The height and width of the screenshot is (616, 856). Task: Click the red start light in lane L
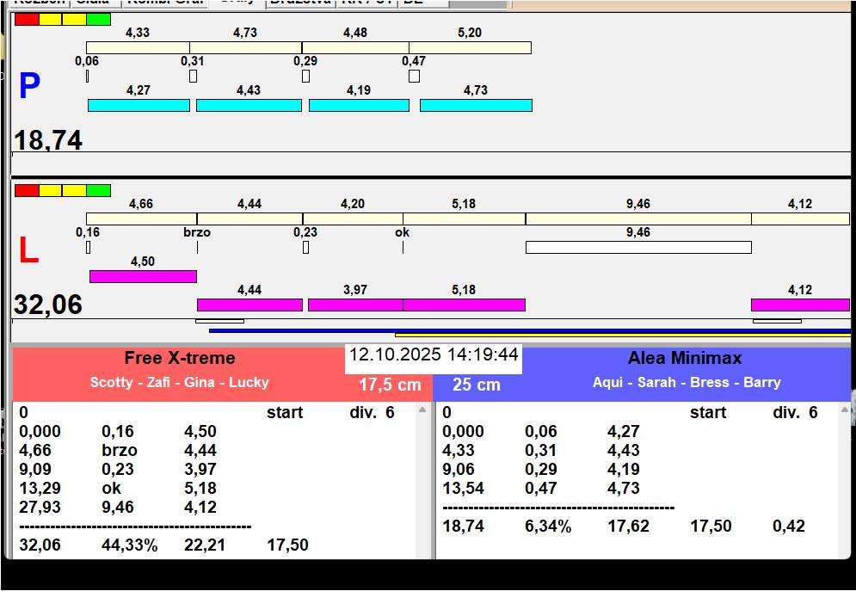(x=27, y=190)
